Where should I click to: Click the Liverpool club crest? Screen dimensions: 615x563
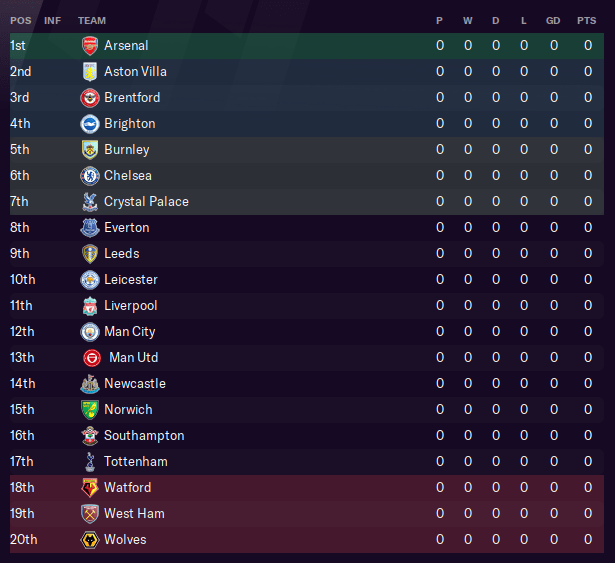click(90, 306)
